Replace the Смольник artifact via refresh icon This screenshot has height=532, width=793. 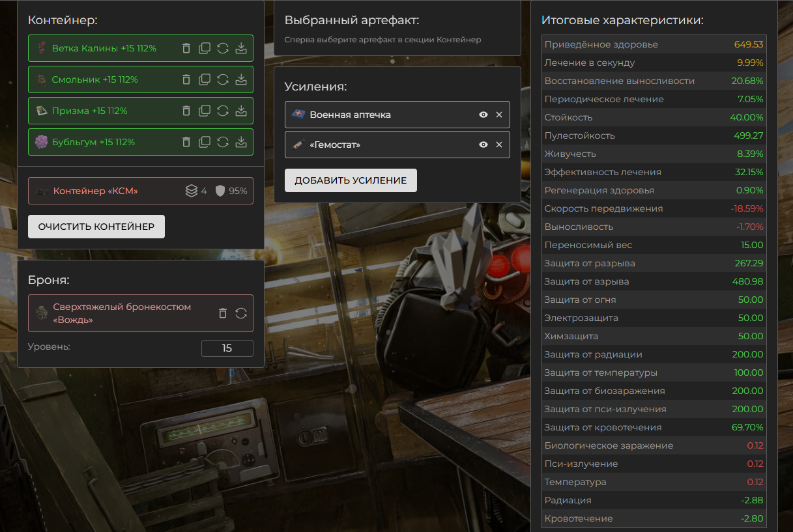(x=223, y=79)
